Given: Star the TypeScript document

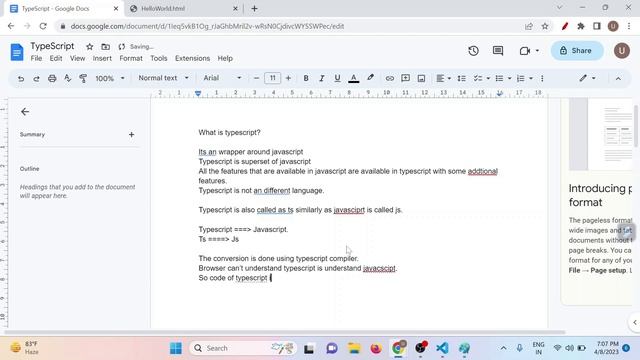Looking at the screenshot, I should point(90,47).
